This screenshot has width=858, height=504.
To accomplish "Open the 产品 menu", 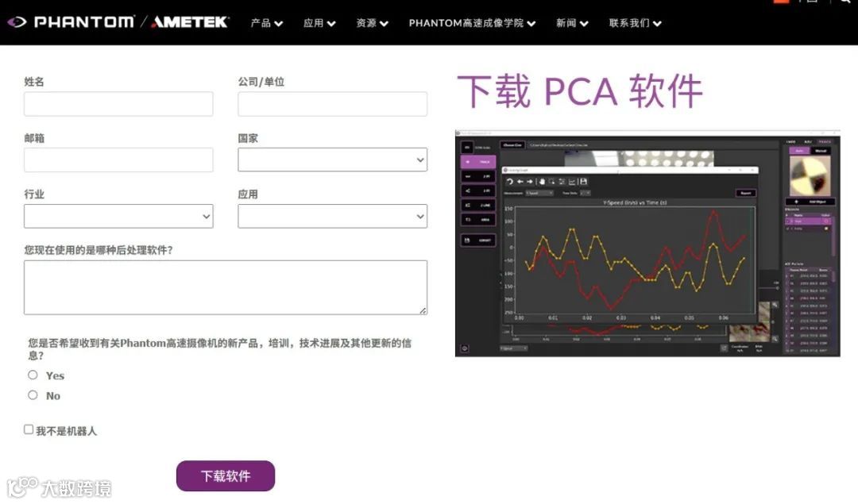I will click(266, 23).
